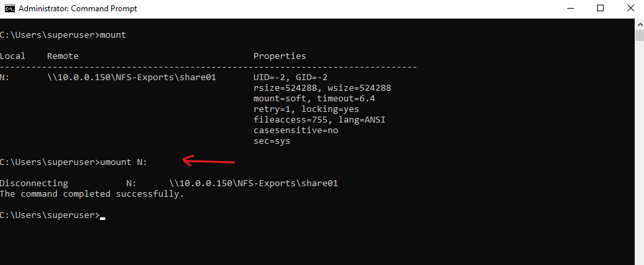Screen dimensions: 644x265
Task: Click the share01 path in mount listing
Action: click(132, 78)
